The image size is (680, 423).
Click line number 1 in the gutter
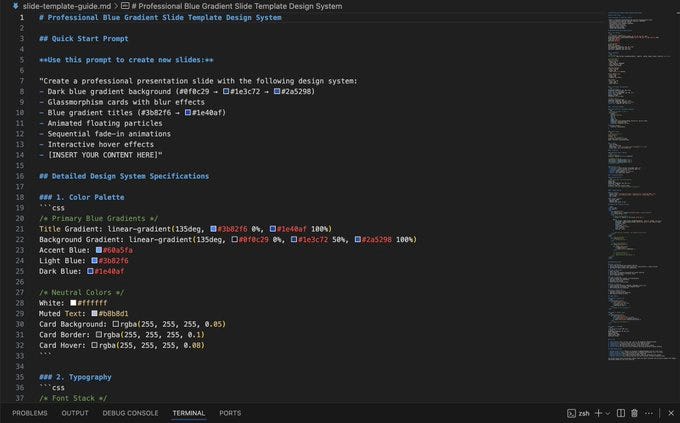click(22, 18)
